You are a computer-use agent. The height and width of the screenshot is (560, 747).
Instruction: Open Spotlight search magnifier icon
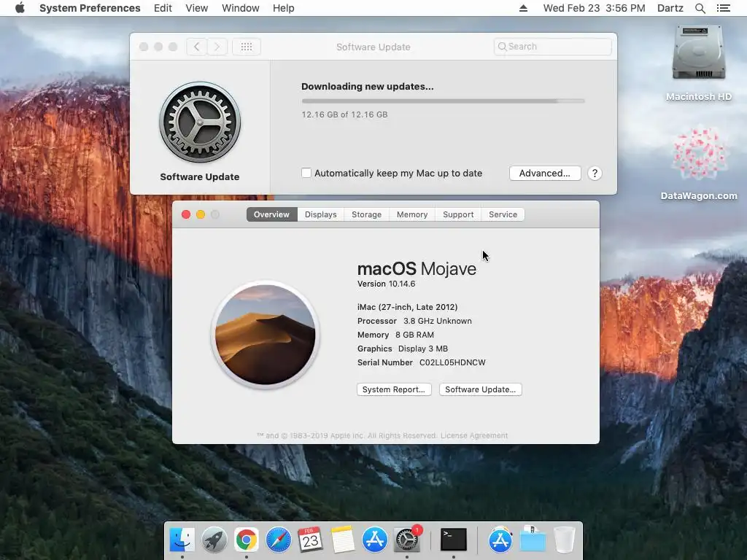pyautogui.click(x=700, y=8)
